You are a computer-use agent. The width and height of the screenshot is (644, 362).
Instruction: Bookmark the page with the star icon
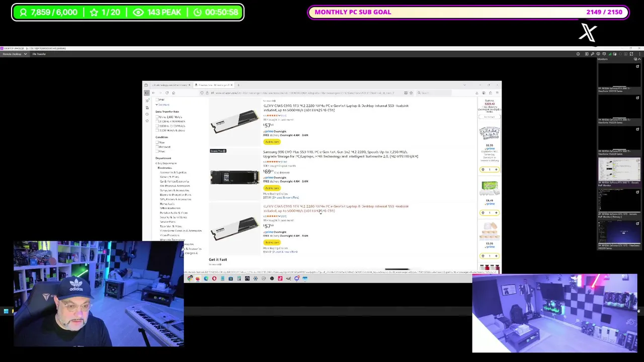[411, 93]
